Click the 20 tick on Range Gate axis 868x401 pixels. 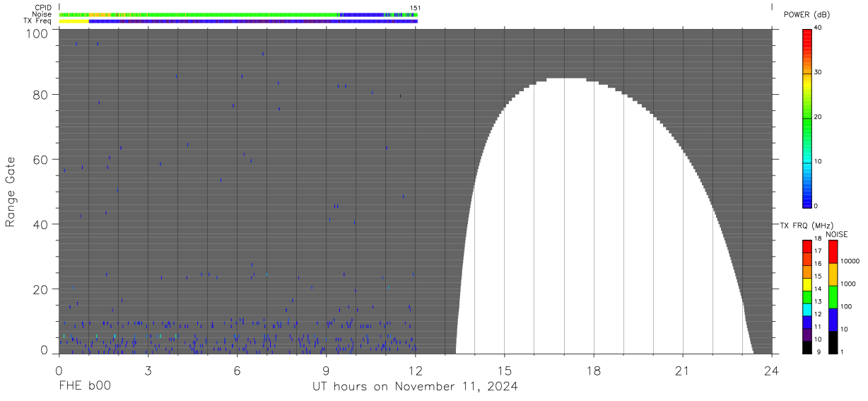(x=42, y=289)
